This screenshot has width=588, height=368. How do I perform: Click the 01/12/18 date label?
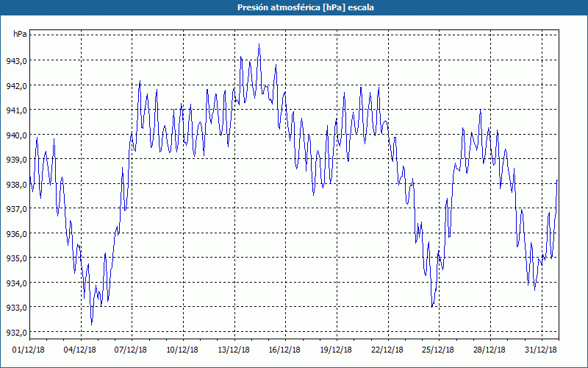[29, 350]
